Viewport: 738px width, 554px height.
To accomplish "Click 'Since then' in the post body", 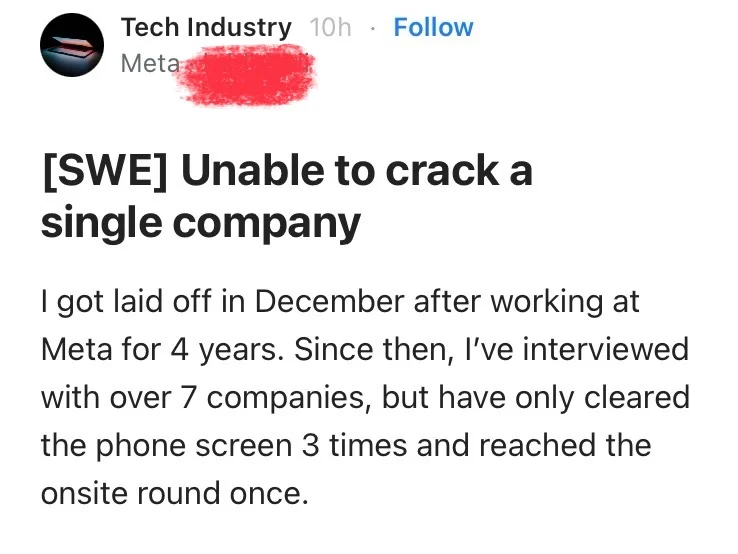I will click(372, 349).
